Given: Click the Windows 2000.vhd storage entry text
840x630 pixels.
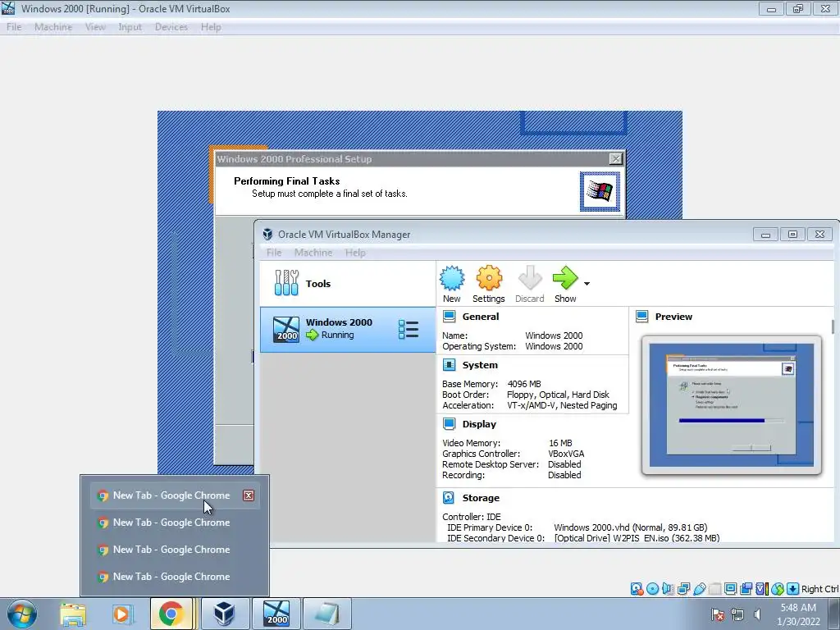Looking at the screenshot, I should tap(631, 527).
